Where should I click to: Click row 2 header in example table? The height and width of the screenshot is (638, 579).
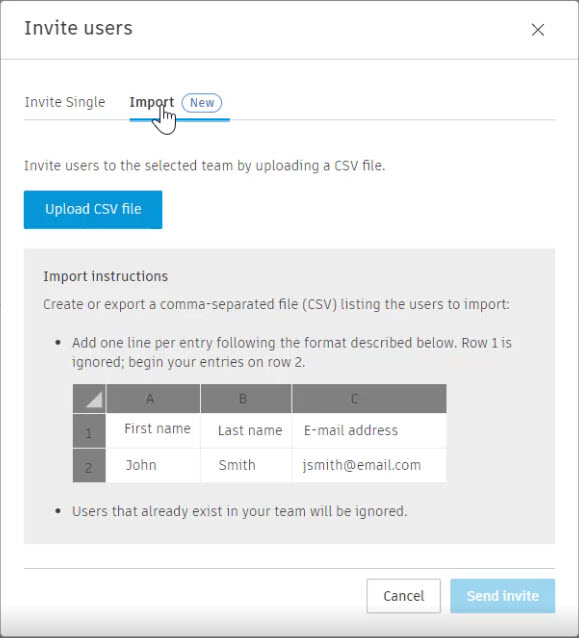coord(89,466)
